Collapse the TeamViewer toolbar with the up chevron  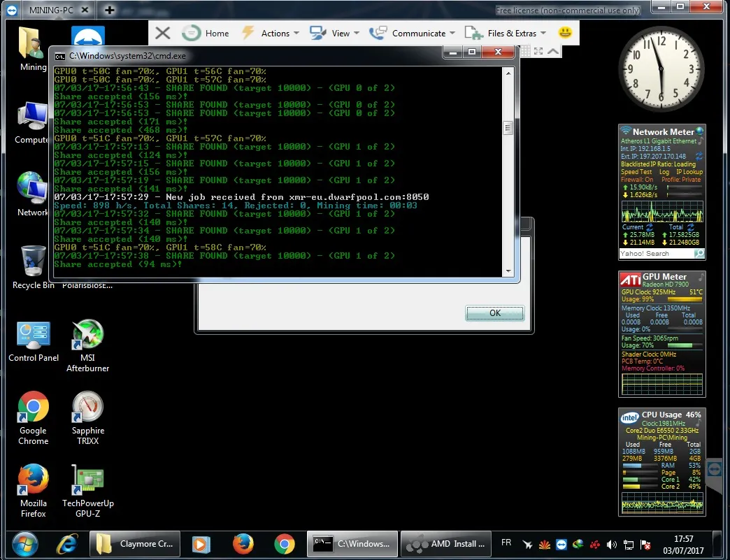[553, 51]
